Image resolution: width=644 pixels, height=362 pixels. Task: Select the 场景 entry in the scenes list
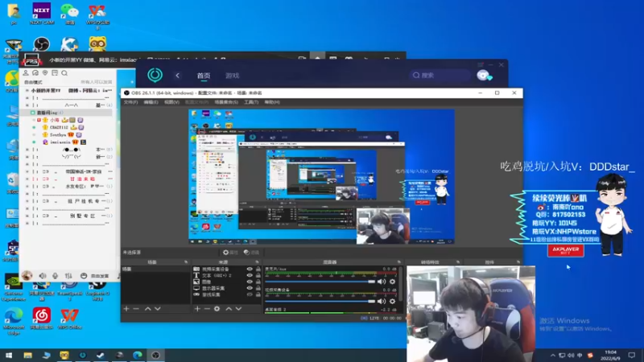tap(156, 269)
